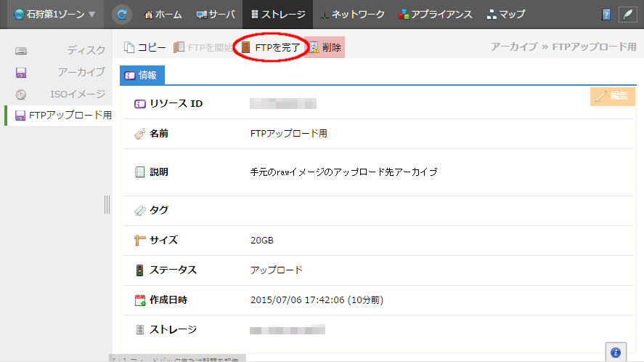Click the アーカイブ floppy icon in sidebar
Image resolution: width=644 pixels, height=362 pixels.
click(21, 72)
